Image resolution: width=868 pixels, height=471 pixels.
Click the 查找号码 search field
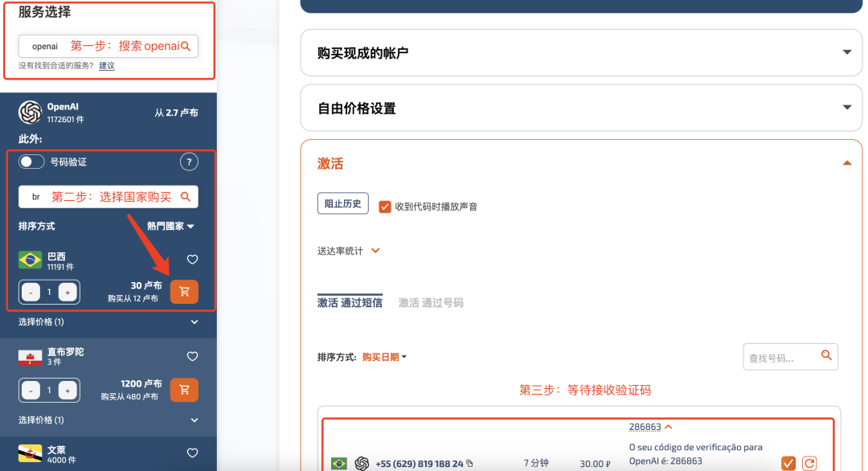[x=780, y=358]
